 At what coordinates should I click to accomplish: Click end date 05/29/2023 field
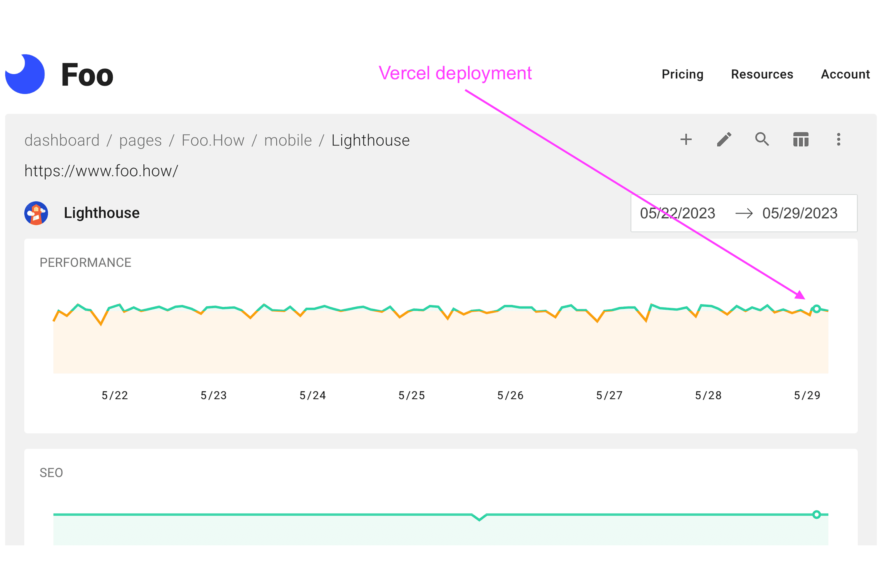click(x=800, y=213)
